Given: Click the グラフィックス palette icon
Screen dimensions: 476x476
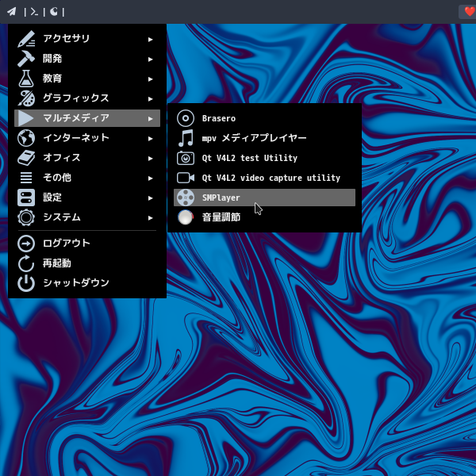Looking at the screenshot, I should [x=26, y=98].
